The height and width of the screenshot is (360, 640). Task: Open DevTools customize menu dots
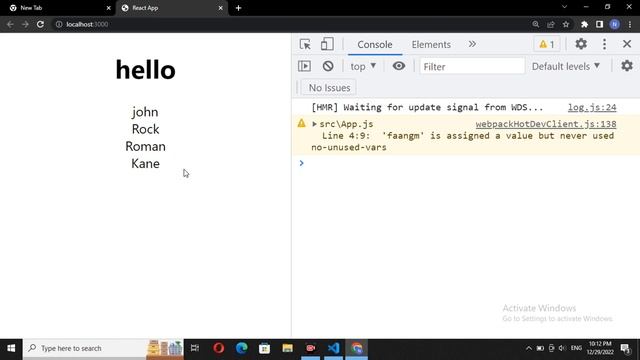(604, 44)
